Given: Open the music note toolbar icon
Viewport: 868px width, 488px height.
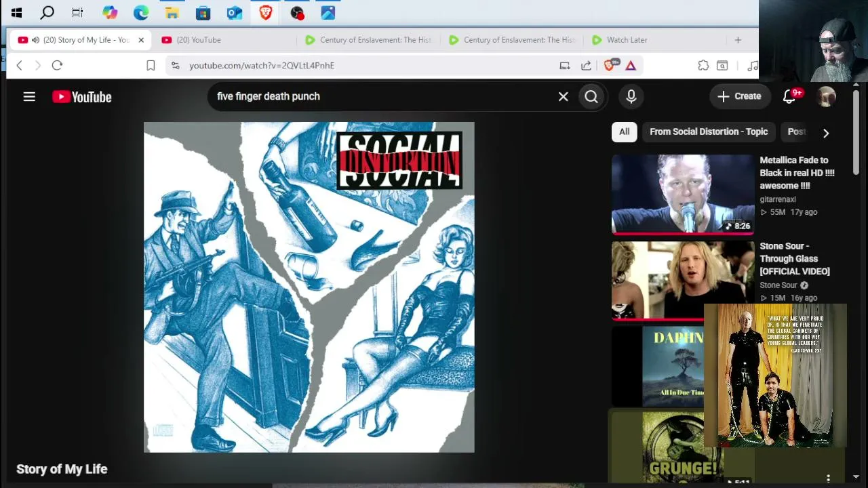Looking at the screenshot, I should tap(752, 65).
